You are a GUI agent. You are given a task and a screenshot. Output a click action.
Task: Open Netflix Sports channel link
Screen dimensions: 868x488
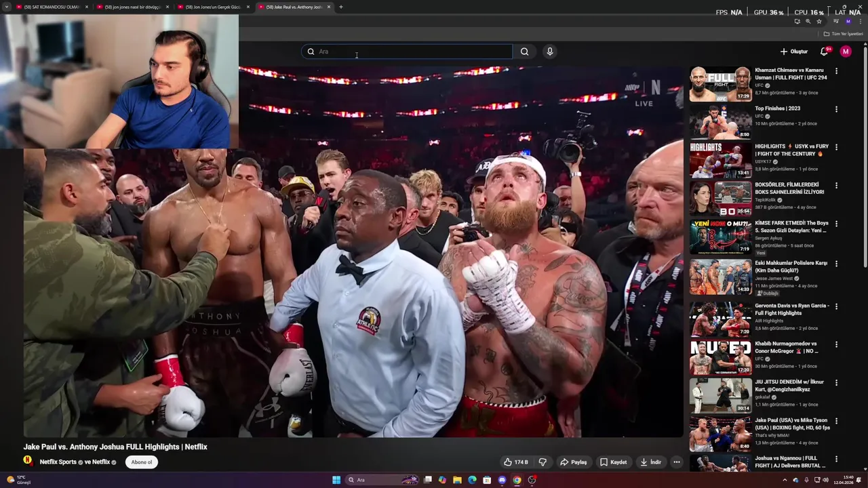click(x=58, y=462)
